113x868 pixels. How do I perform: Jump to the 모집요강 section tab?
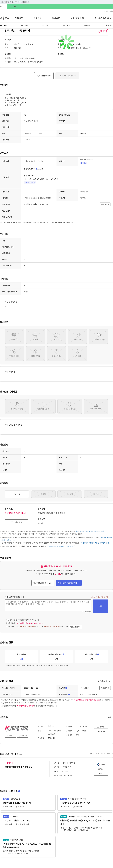point(3,25)
